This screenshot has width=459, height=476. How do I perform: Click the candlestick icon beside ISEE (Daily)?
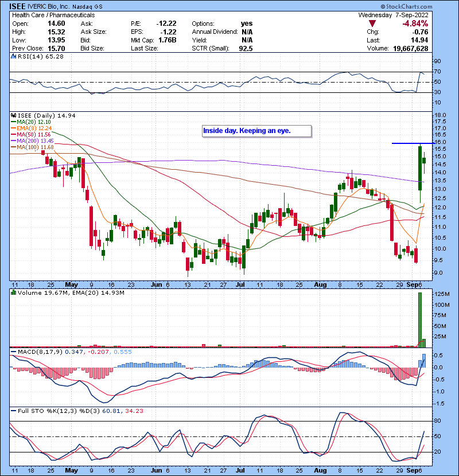click(x=13, y=115)
